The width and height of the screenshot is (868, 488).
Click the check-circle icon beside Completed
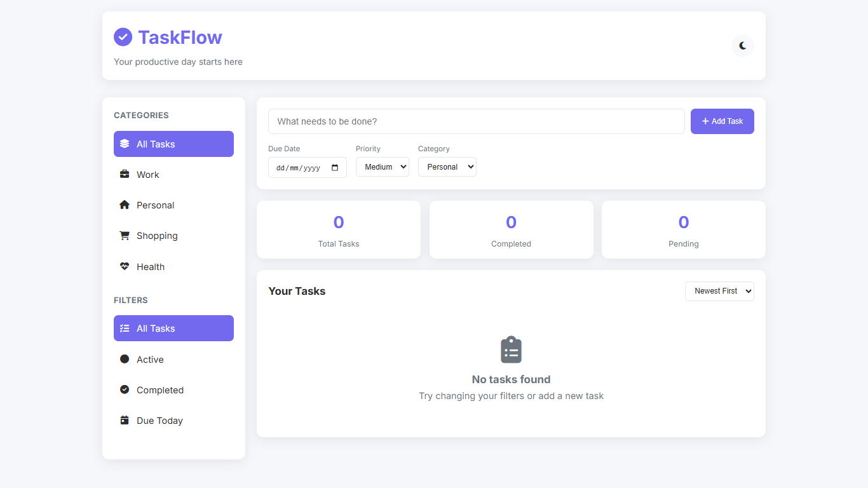pyautogui.click(x=125, y=390)
